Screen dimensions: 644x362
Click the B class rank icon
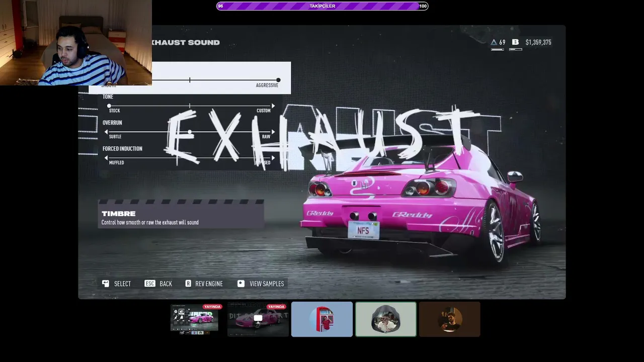(515, 42)
